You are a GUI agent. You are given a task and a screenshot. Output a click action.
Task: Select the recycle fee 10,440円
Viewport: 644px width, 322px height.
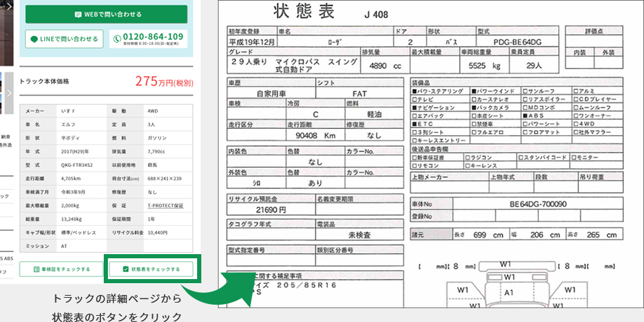tap(156, 233)
